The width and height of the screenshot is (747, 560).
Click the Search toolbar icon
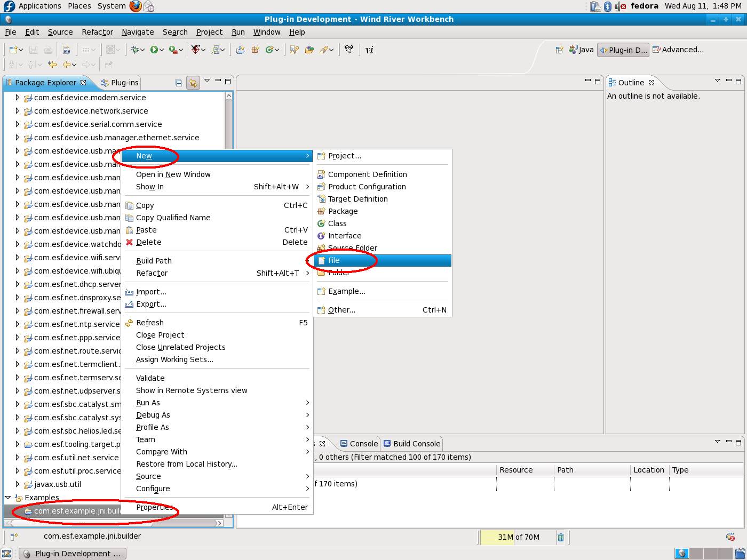click(325, 50)
